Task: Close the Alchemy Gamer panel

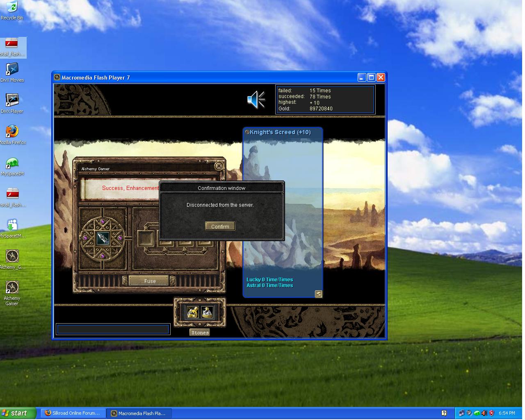Action: click(219, 166)
